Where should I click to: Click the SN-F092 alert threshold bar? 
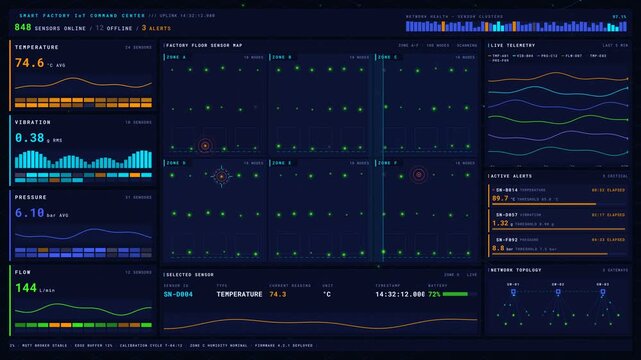(x=558, y=254)
